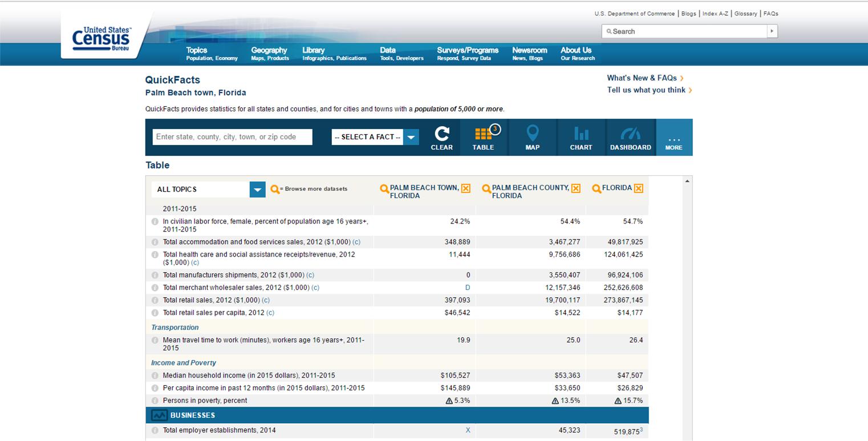Open U.S. Department of Commerce link
The width and height of the screenshot is (868, 441).
click(x=634, y=14)
